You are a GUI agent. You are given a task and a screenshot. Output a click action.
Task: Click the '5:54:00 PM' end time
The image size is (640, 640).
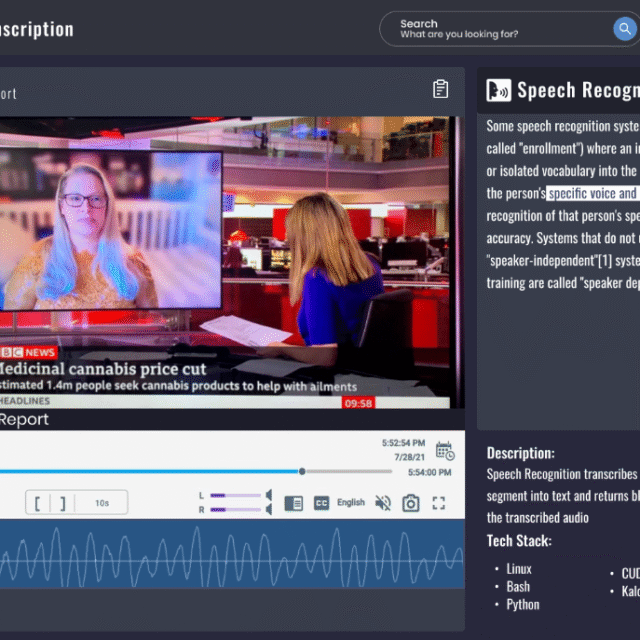[429, 472]
